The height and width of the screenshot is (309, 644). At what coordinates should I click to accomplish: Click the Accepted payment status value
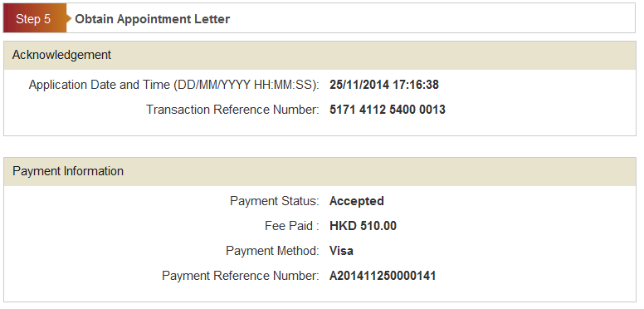[357, 201]
